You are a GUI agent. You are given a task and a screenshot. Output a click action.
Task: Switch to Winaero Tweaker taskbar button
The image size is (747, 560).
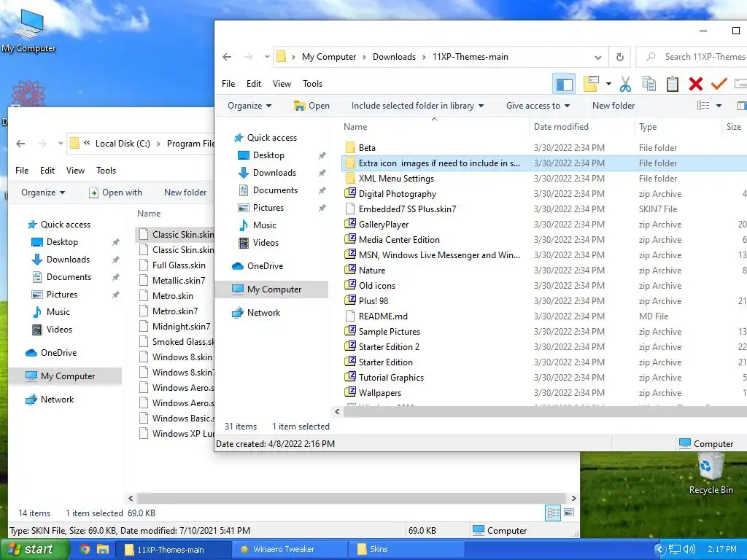290,550
